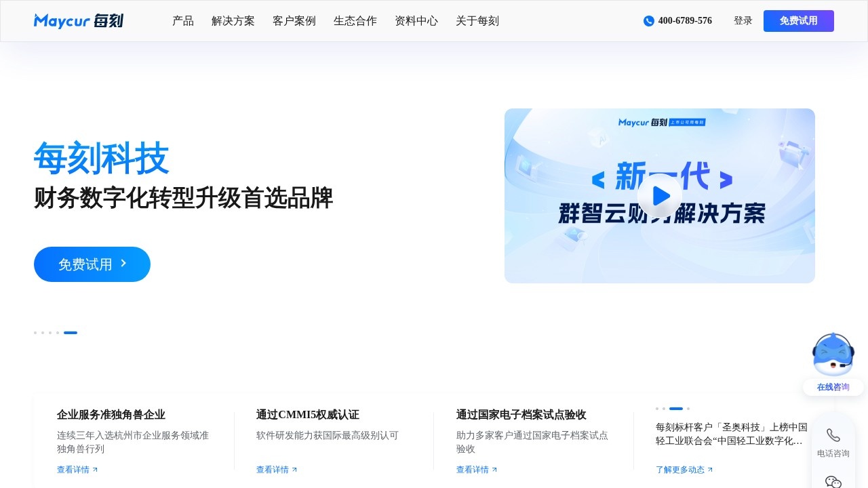Open the 解决方案 menu

click(x=233, y=21)
